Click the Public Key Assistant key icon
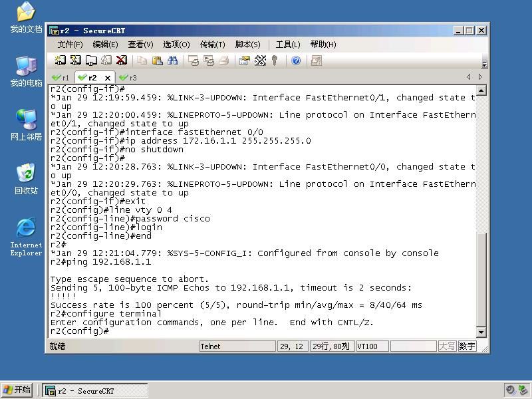This screenshot has height=399, width=532. coord(275,61)
